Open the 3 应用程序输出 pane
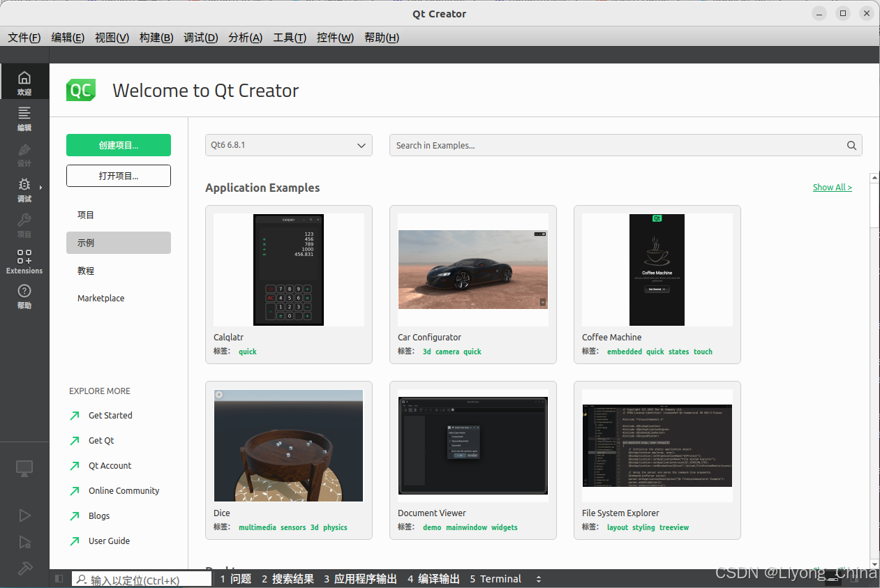 pyautogui.click(x=360, y=579)
